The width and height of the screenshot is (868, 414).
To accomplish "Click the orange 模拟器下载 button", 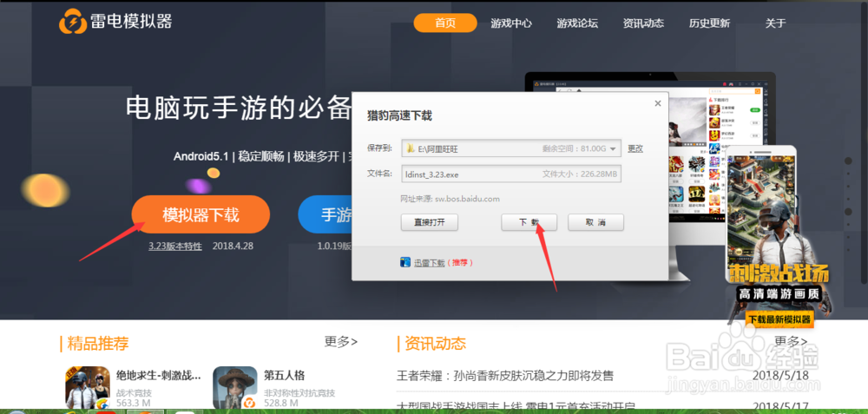I will click(201, 214).
